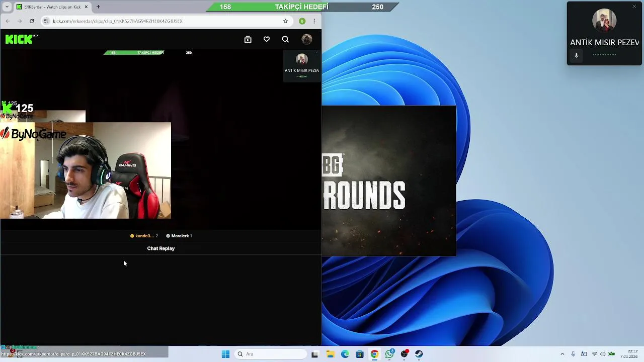Click the kunde3... gifter name

(x=144, y=236)
